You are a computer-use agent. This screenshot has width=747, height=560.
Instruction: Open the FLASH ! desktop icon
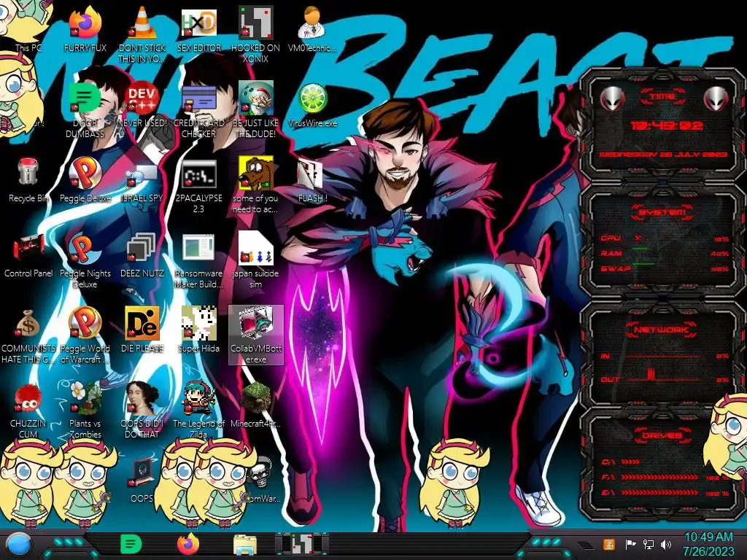(312, 180)
